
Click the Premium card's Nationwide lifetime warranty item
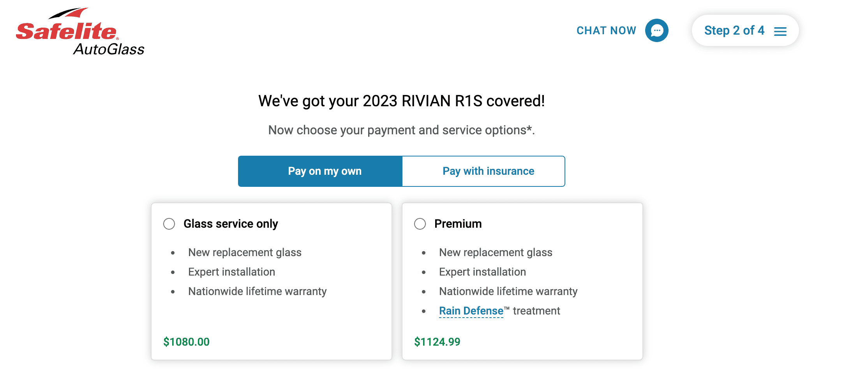[508, 291]
